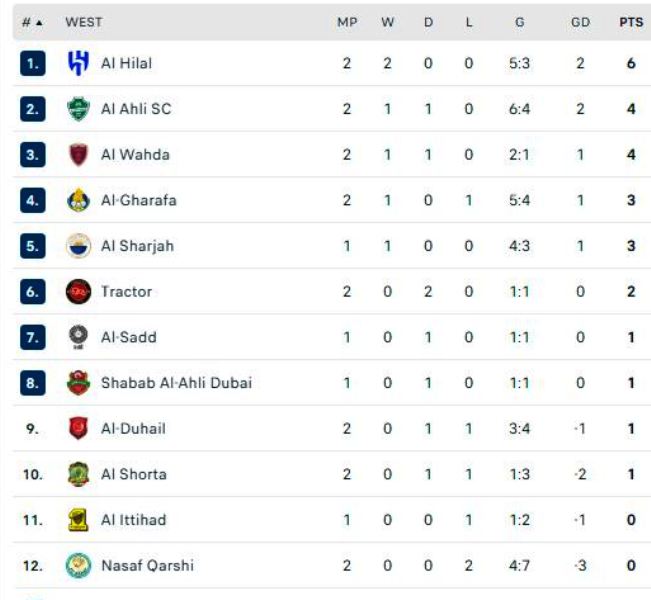Click the Al Ahli SC green crest
The width and height of the screenshot is (651, 600).
click(78, 109)
